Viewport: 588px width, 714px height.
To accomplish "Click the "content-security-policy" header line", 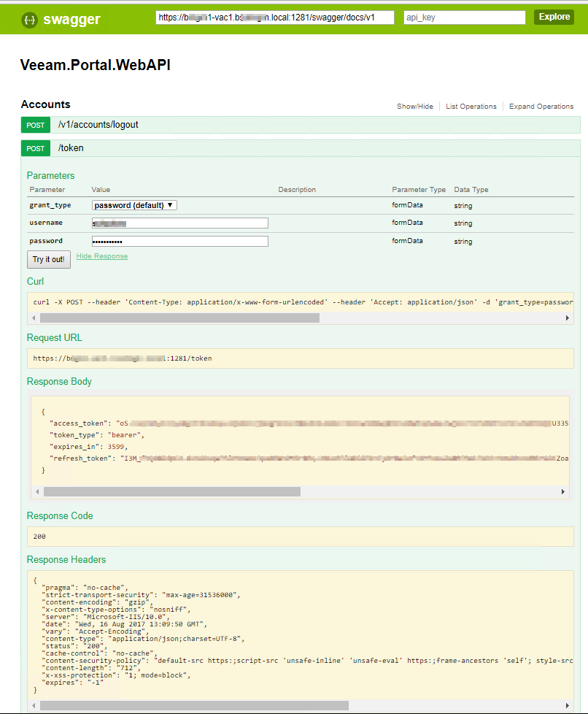I will [307, 661].
